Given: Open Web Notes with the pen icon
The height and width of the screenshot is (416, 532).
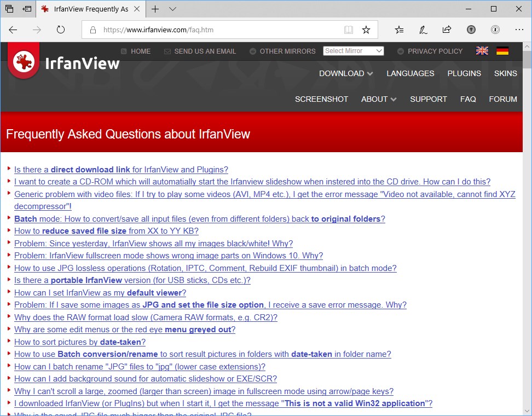Looking at the screenshot, I should pyautogui.click(x=423, y=30).
